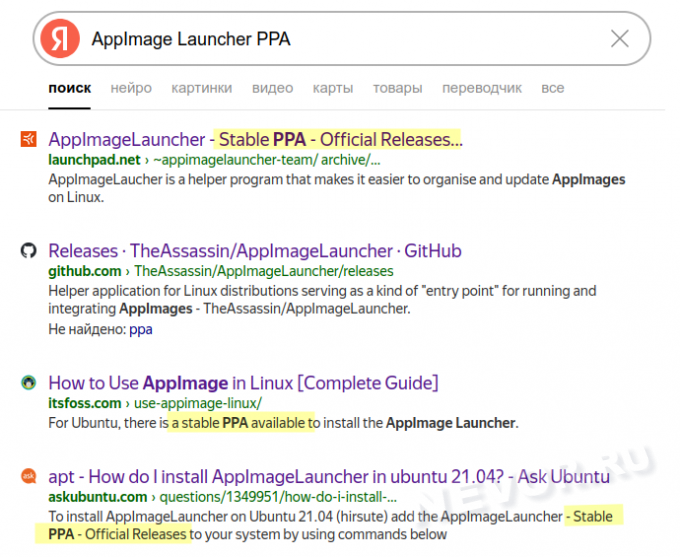This screenshot has width=680, height=557.
Task: Click the github.com domain link
Action: pos(85,271)
